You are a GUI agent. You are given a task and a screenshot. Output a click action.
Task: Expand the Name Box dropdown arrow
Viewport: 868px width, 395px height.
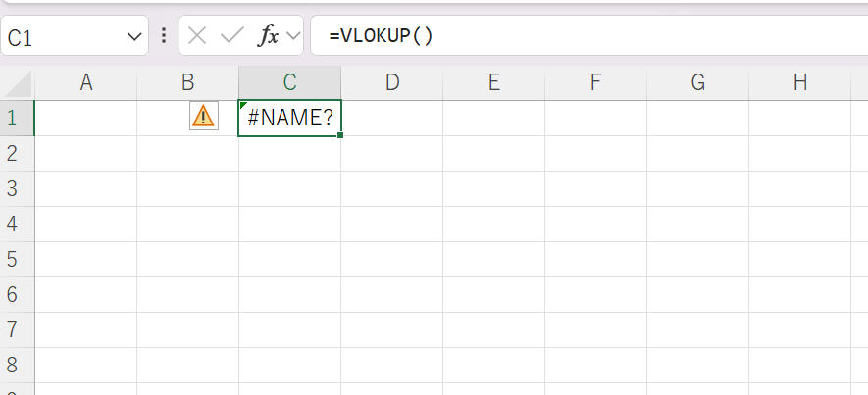tap(134, 37)
